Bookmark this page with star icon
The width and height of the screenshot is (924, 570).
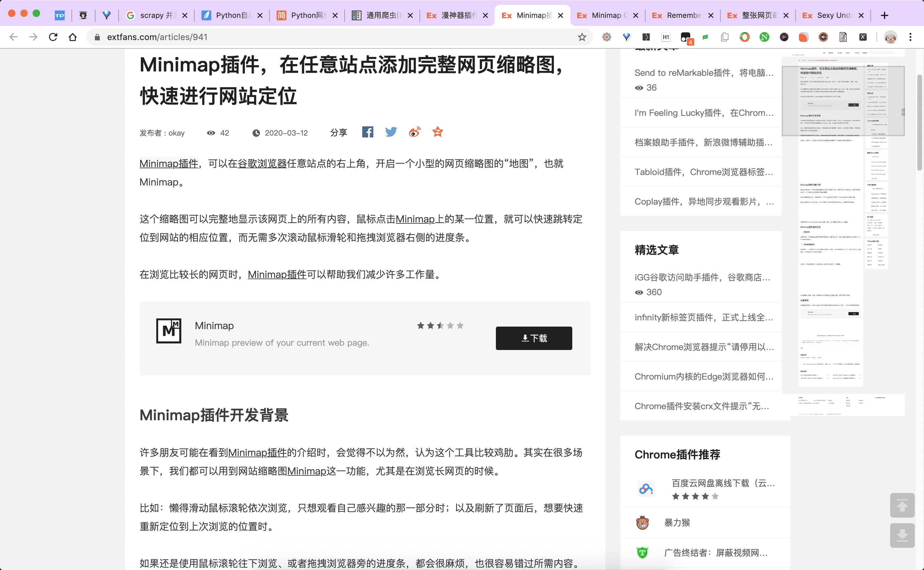tap(582, 37)
